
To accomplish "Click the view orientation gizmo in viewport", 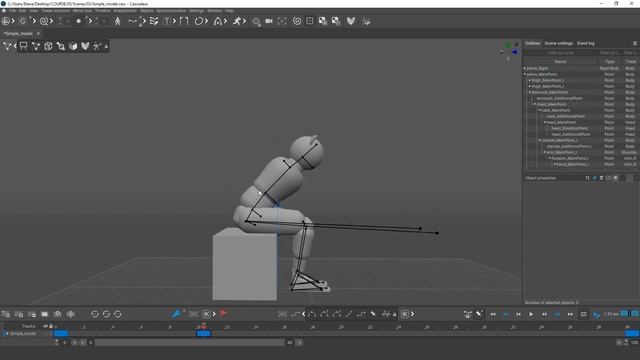I will pyautogui.click(x=509, y=51).
